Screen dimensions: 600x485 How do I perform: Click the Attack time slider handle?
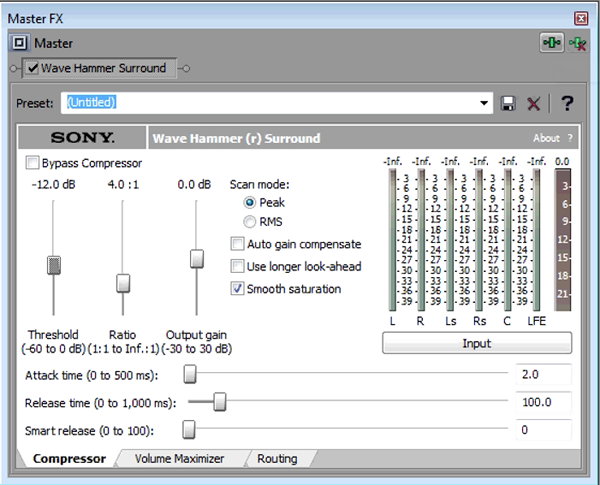pyautogui.click(x=190, y=374)
